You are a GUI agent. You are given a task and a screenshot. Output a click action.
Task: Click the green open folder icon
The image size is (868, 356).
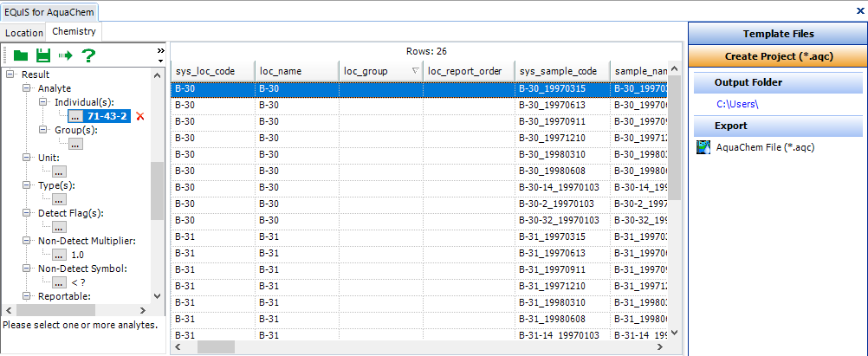coord(21,55)
